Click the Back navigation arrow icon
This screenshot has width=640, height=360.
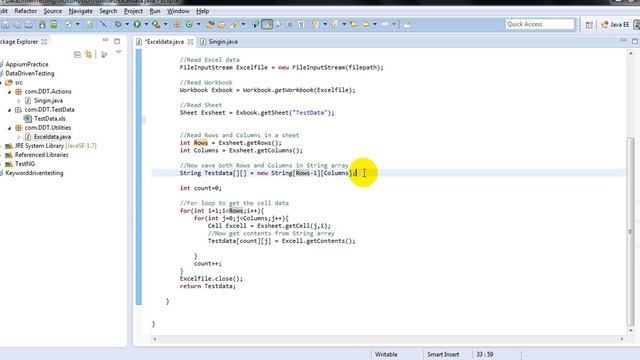click(366, 24)
